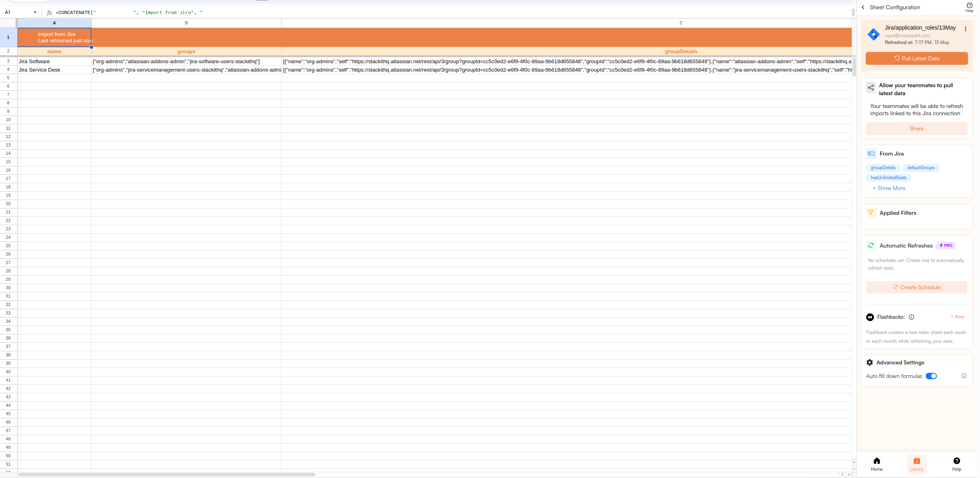This screenshot has height=478, width=980.
Task: Open the Help question mark icon at top
Action: pyautogui.click(x=969, y=6)
